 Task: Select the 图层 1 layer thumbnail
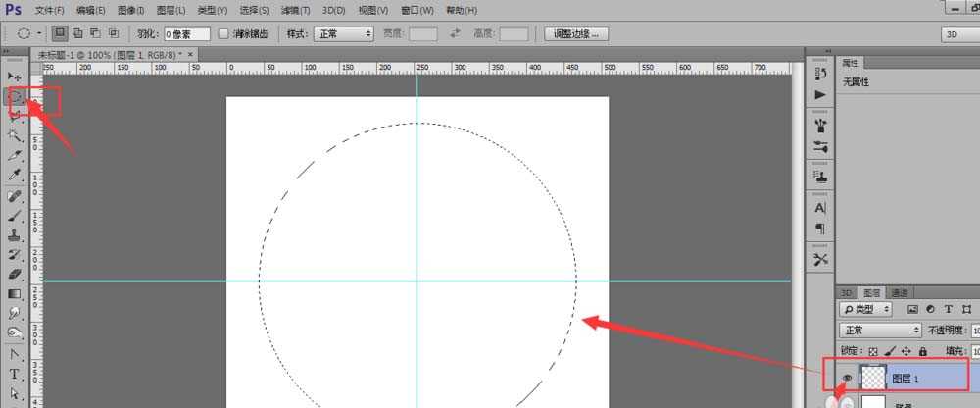click(872, 377)
